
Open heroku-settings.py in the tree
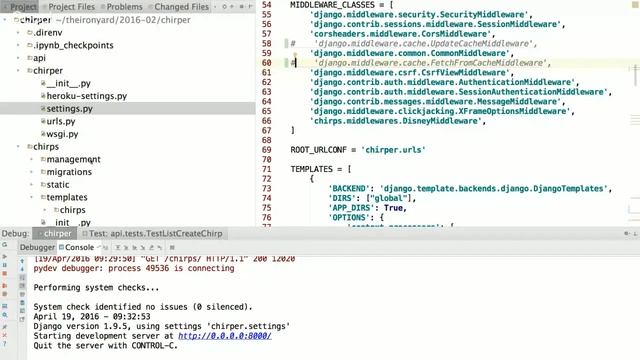coord(87,96)
